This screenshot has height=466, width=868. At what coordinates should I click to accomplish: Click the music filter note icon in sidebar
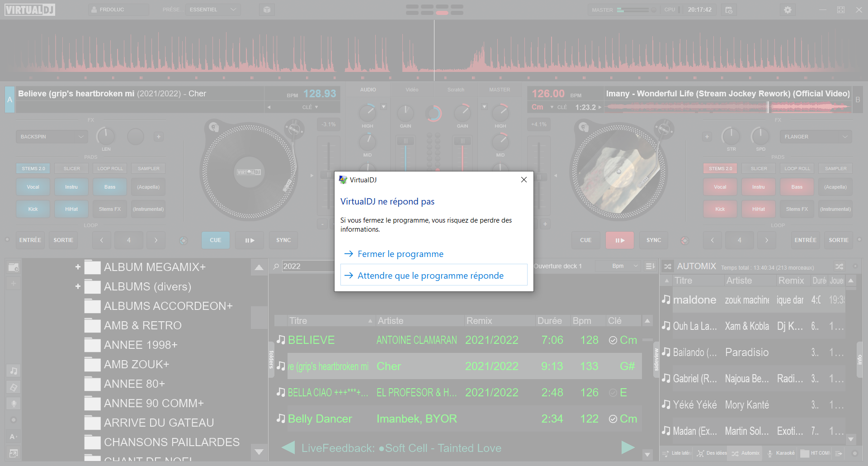14,371
